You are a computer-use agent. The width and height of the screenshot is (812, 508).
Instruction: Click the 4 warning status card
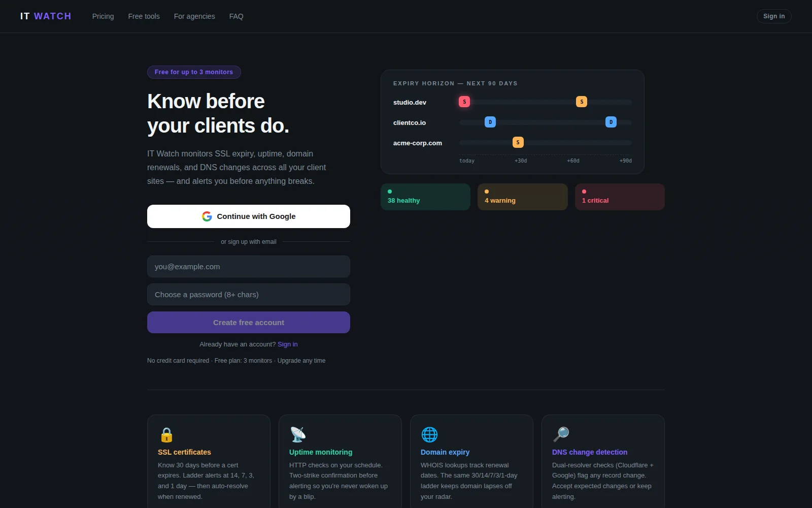[x=522, y=197]
